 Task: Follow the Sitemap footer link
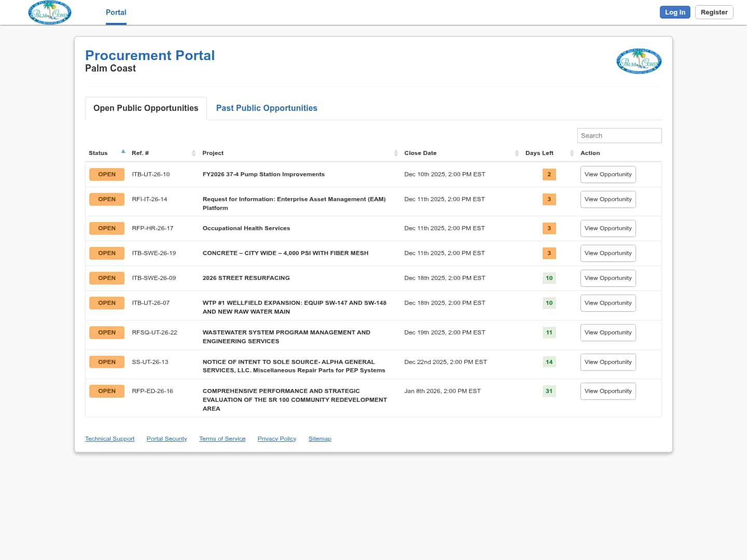pos(320,439)
